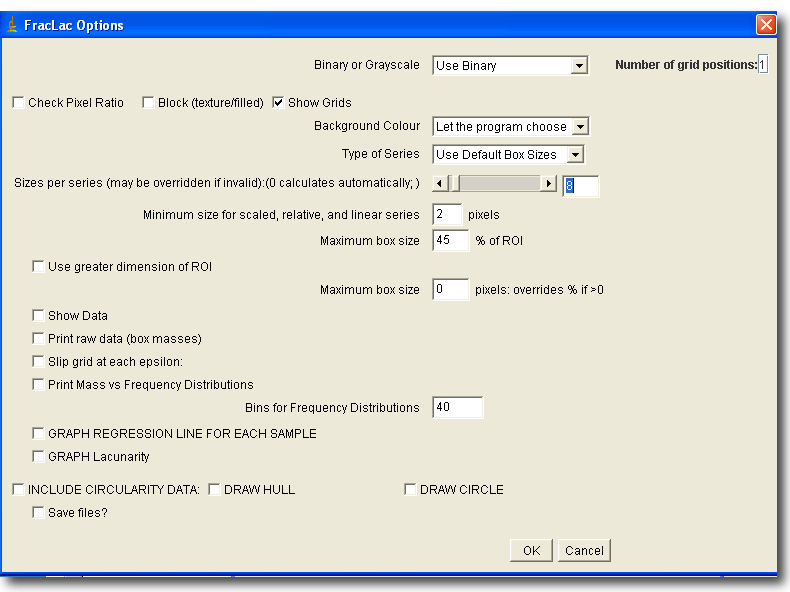Click the FracLac microscope icon in title bar
Viewport: 790px width, 592px height.
tap(12, 25)
